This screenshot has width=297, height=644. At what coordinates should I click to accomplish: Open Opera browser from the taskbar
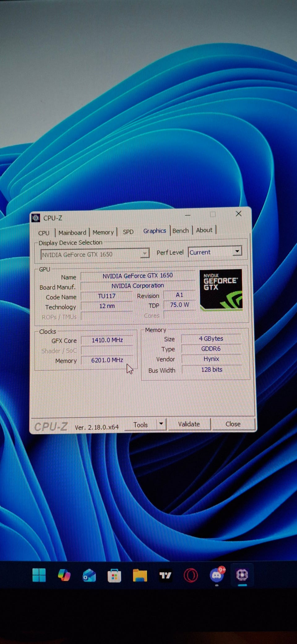coord(191,576)
